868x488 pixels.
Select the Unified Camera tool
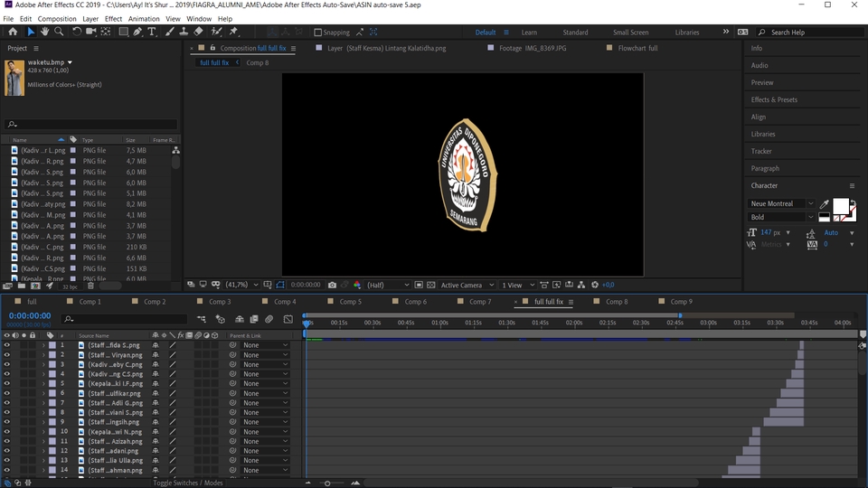coord(90,33)
